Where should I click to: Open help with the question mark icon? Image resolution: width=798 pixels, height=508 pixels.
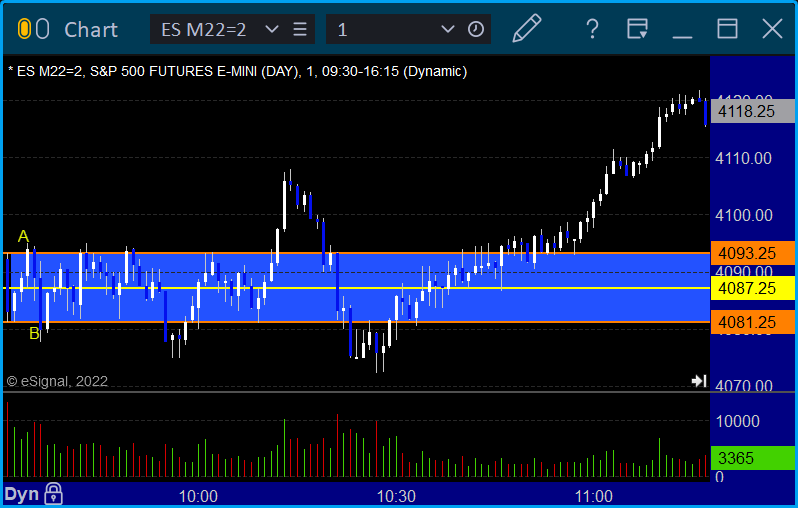tap(592, 29)
